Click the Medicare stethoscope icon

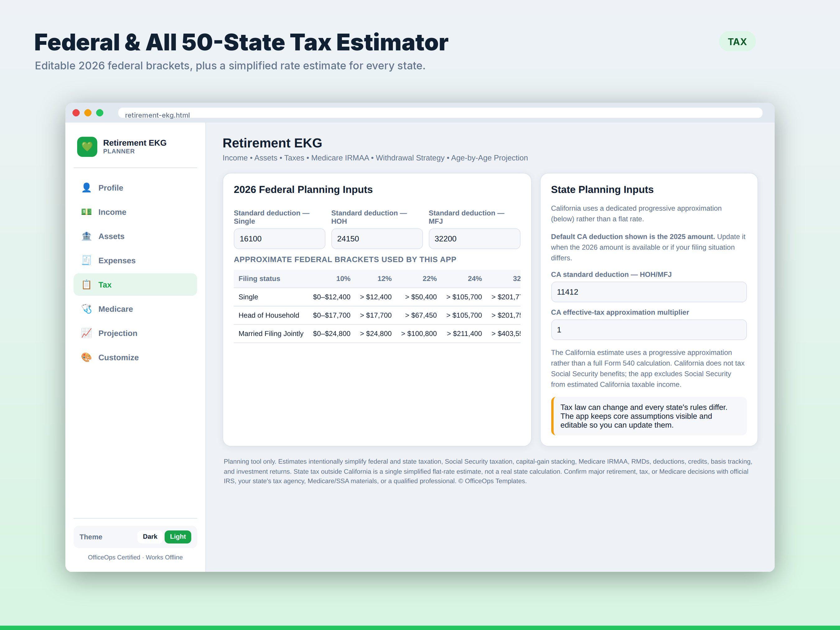[x=86, y=309]
